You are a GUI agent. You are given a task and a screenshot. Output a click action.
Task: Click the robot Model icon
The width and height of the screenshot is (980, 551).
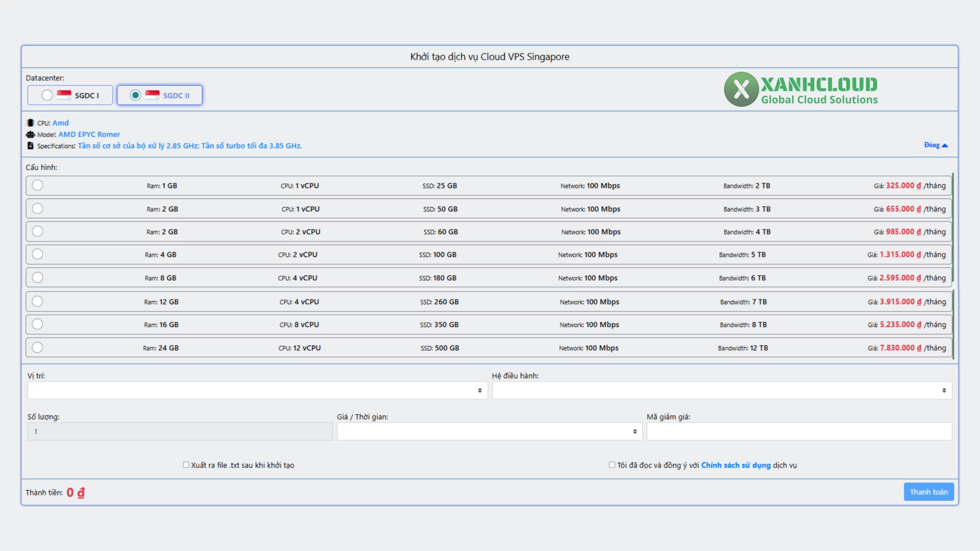pos(30,134)
